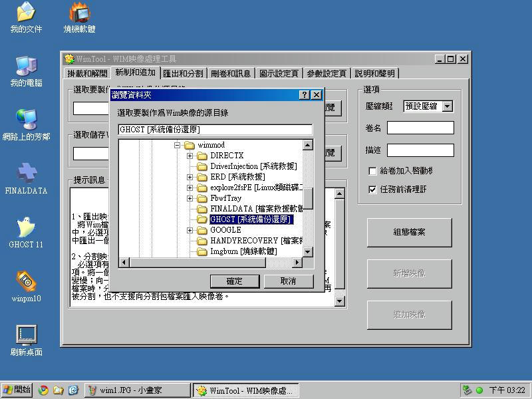Screen dimensions: 532x399
Task: Select the 新制和追加 tab
Action: [135, 72]
